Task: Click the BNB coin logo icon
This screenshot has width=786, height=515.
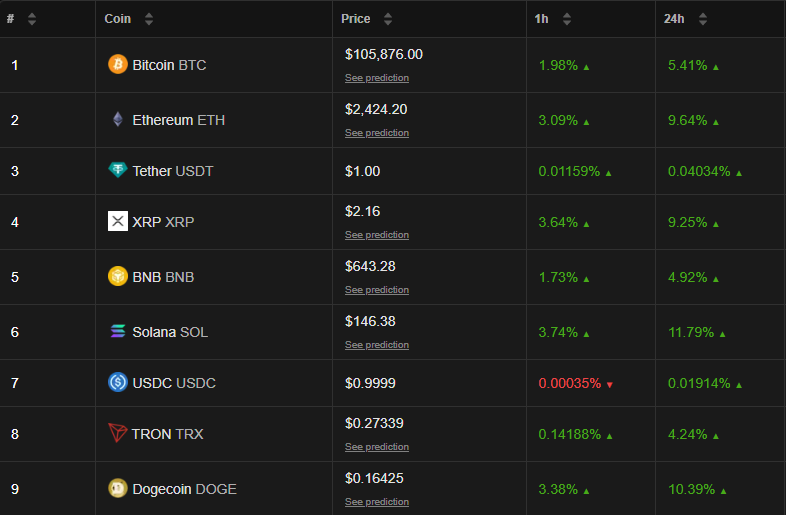Action: (x=118, y=276)
